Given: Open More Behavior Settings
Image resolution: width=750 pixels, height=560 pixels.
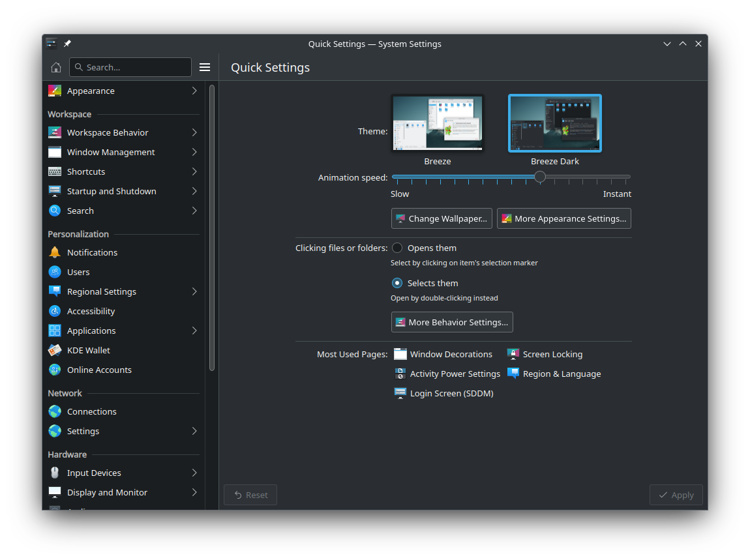Looking at the screenshot, I should pyautogui.click(x=452, y=321).
